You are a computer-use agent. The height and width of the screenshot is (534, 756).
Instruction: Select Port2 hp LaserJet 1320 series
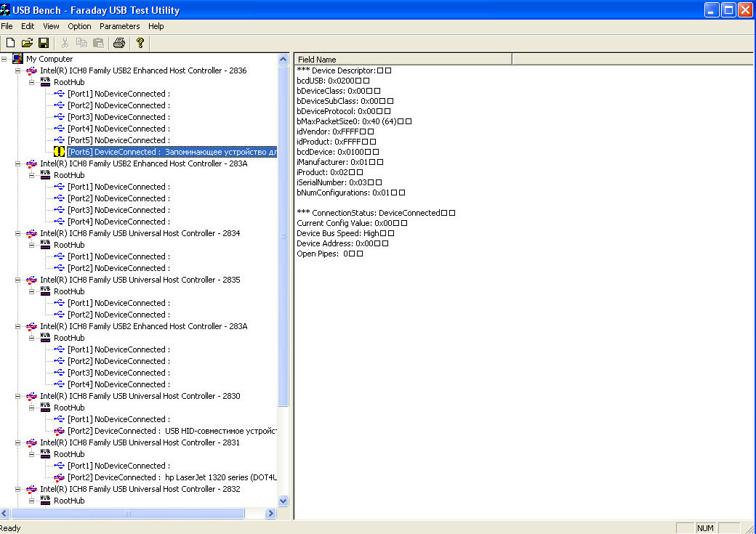(172, 477)
